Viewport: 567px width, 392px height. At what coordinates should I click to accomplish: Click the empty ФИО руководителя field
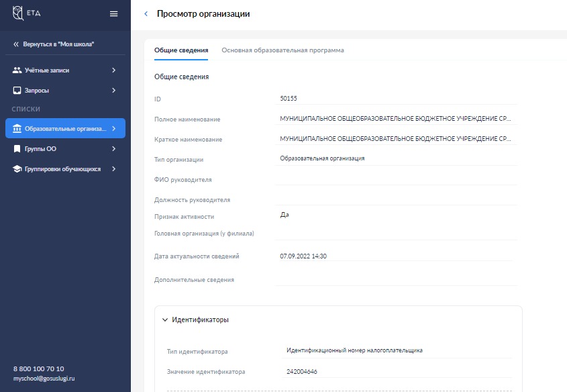pos(396,179)
